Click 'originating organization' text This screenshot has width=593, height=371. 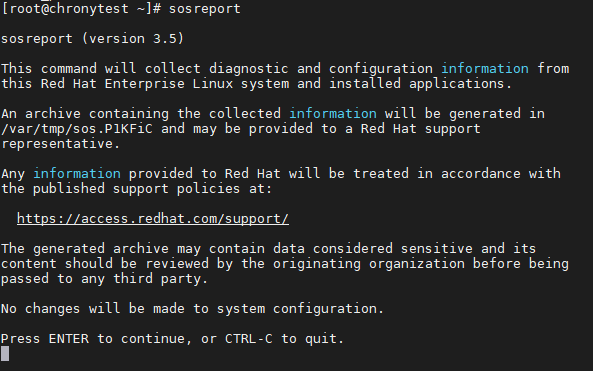pos(369,264)
